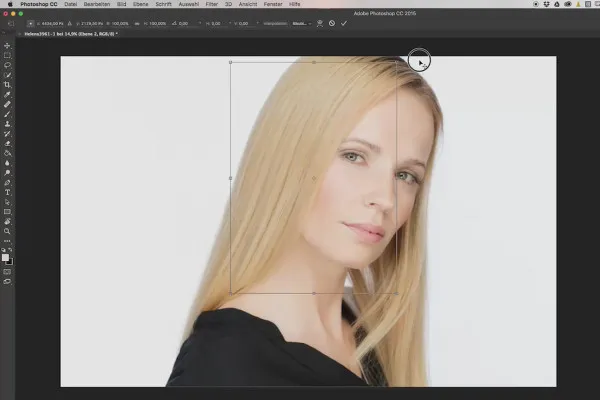This screenshot has height=400, width=600.
Task: Select the Helena3961 document tab
Action: 71,34
